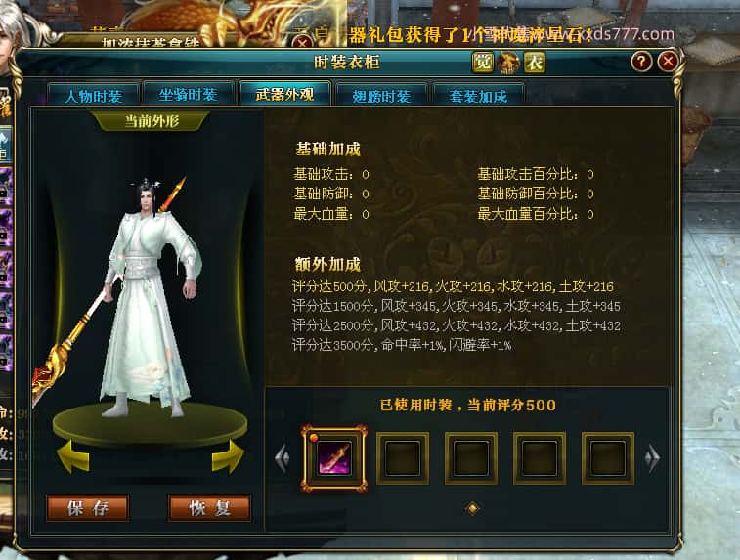Click the question mark help icon
Viewport: 740px width, 560px height.
641,62
